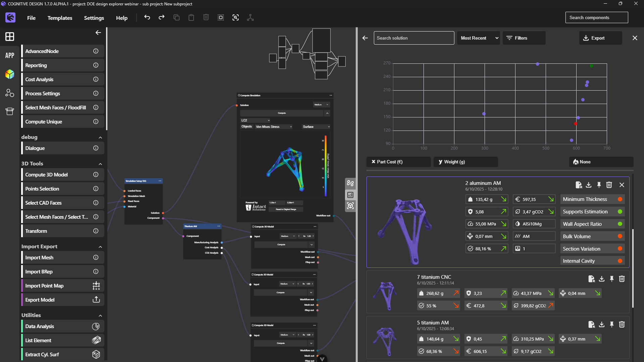Click the red data point on the chart
The image size is (644, 362).
point(576,124)
